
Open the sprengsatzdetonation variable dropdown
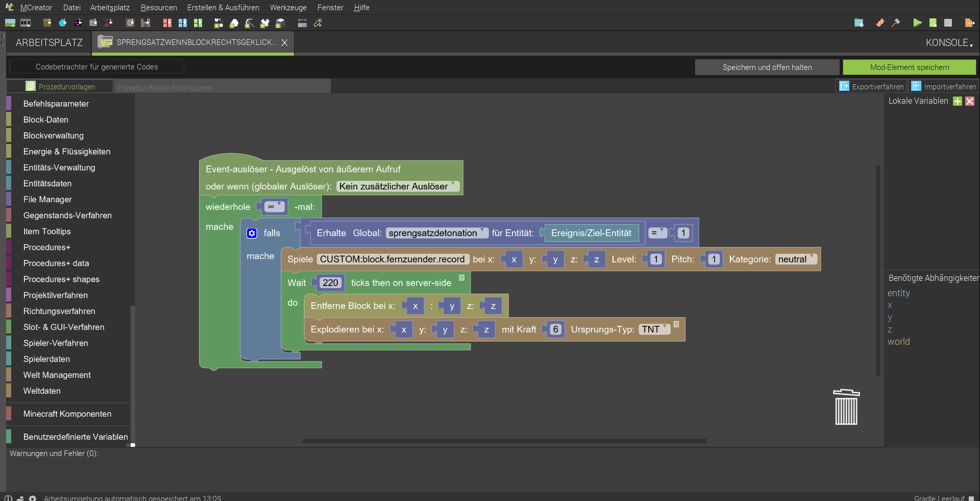436,233
